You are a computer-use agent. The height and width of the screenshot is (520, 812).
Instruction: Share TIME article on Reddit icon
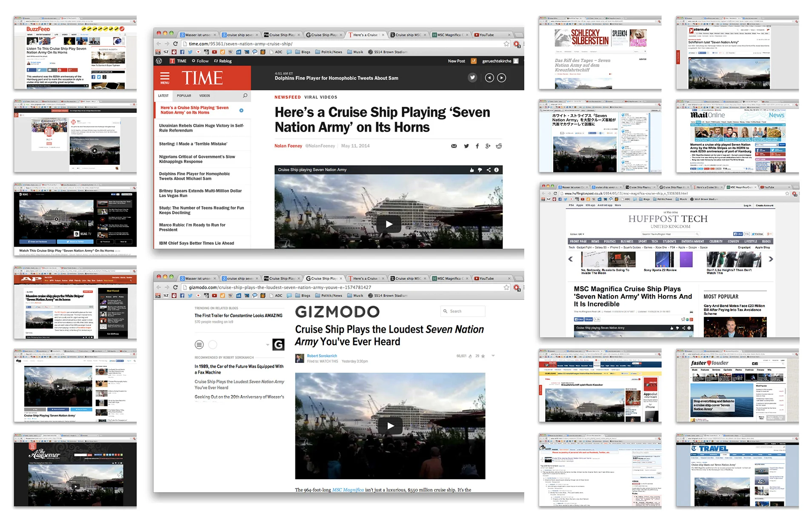click(x=499, y=146)
